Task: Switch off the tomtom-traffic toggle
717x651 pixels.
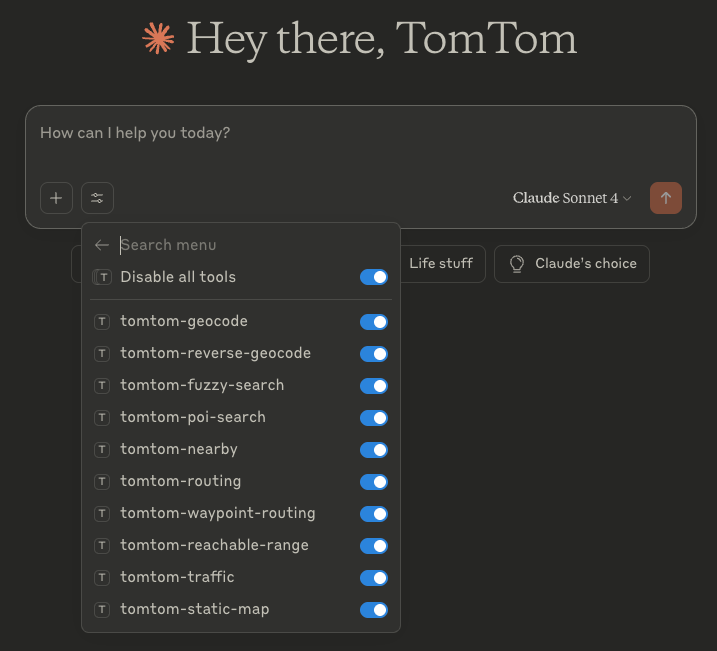Action: (374, 578)
